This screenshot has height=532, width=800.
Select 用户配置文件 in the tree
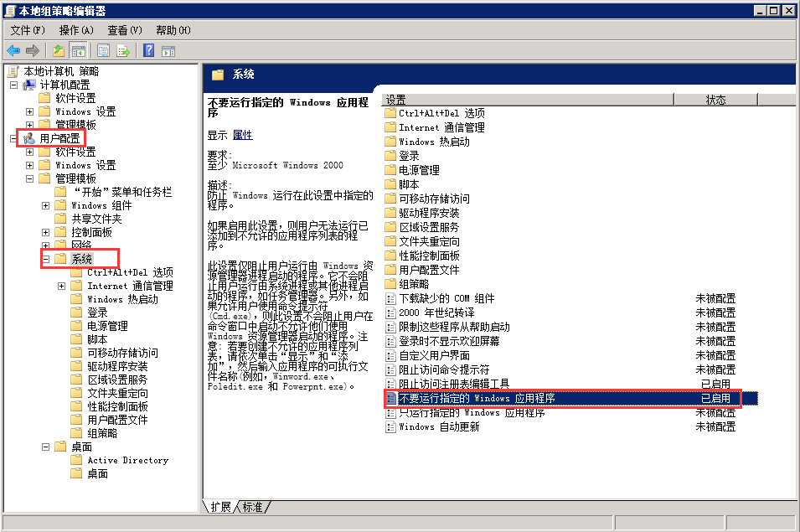coord(118,420)
